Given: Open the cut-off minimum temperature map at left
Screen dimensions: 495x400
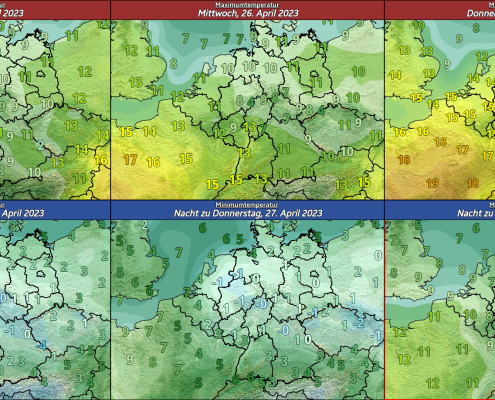Looking at the screenshot, I should pyautogui.click(x=55, y=310).
